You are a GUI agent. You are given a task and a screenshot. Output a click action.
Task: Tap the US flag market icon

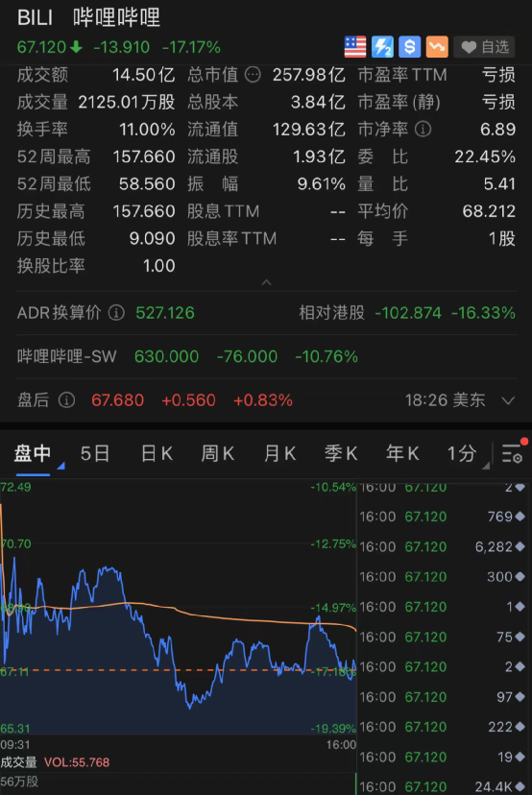(x=355, y=47)
